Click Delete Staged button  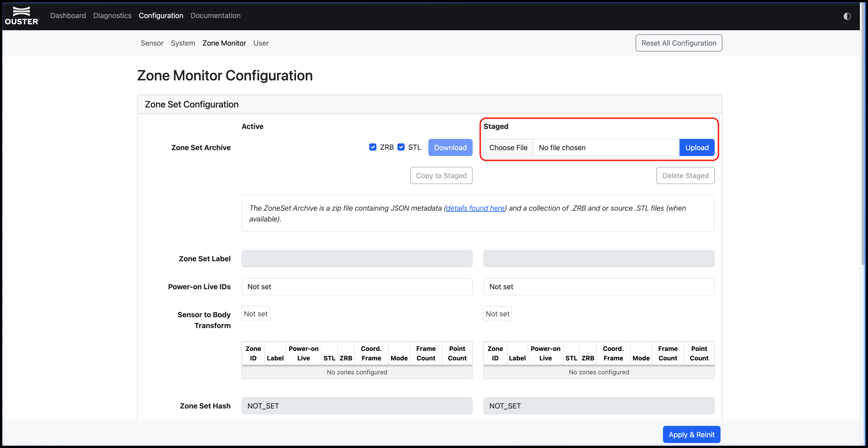685,175
